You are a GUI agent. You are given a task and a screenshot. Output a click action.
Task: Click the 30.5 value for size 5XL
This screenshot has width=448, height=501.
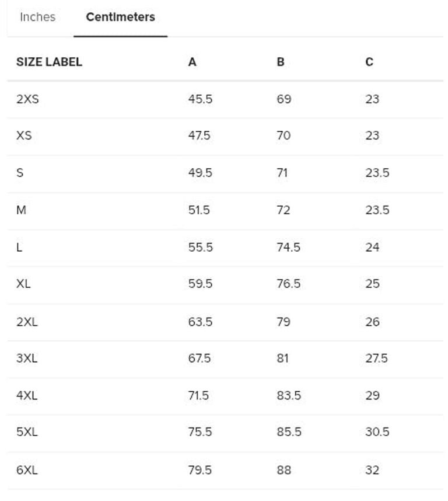coord(377,432)
